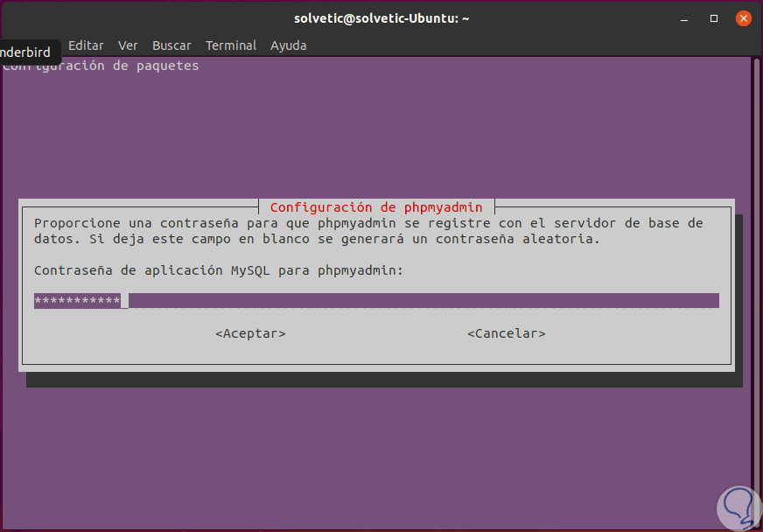
Task: Click the terminal vertical scrollbar
Action: click(x=757, y=292)
